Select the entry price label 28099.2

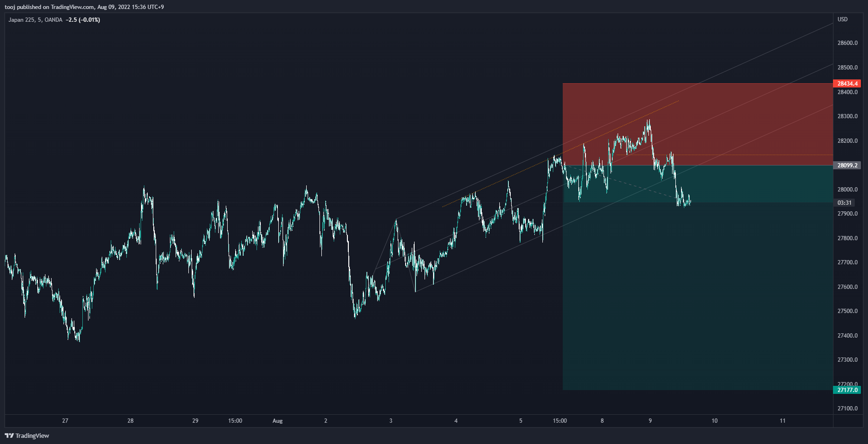click(x=847, y=165)
